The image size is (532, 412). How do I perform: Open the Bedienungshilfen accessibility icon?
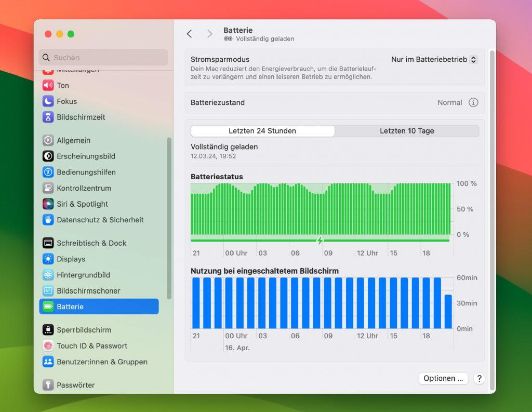pos(48,172)
